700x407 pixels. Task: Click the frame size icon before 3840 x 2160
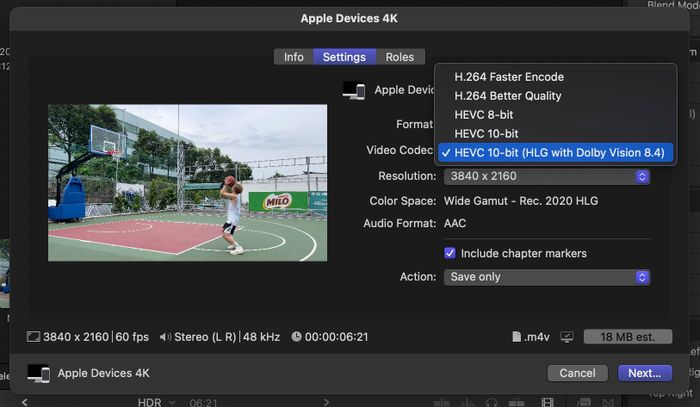33,337
